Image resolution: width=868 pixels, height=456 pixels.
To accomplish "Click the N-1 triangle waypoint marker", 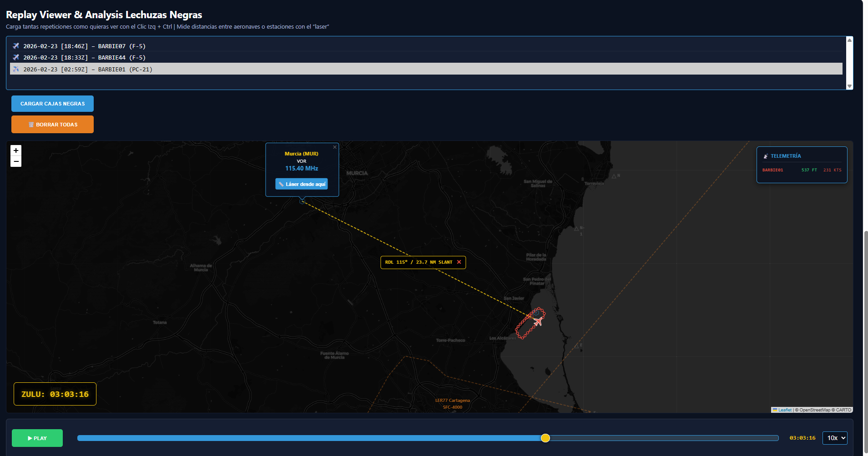I will tap(576, 228).
